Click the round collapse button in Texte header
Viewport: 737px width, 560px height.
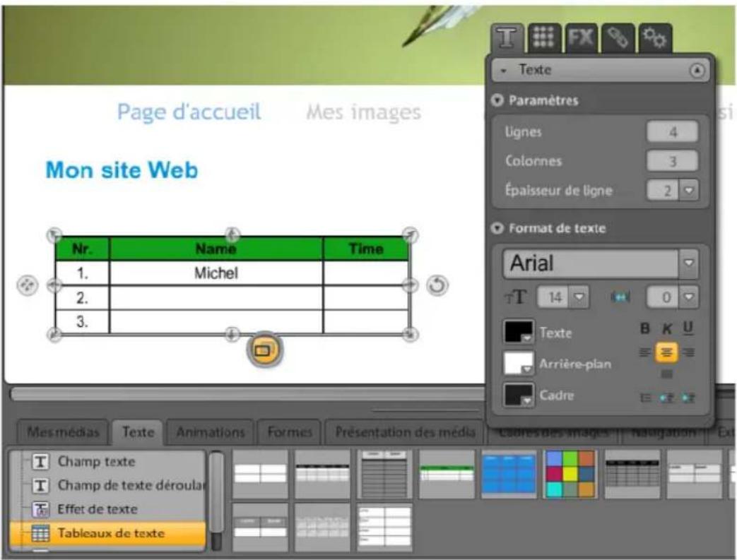697,71
